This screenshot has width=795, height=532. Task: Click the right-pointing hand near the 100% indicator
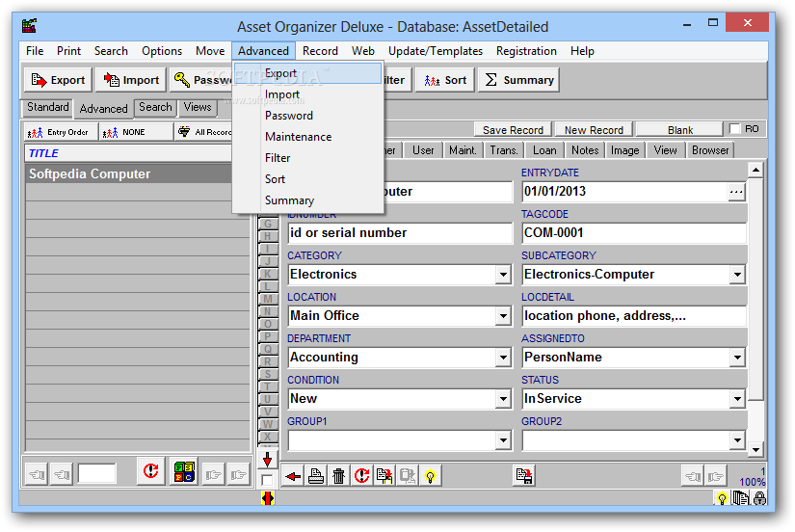click(x=715, y=476)
